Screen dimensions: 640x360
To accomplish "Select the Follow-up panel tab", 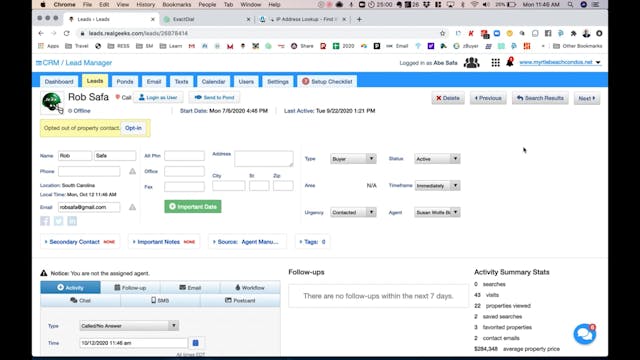I will tap(130, 287).
